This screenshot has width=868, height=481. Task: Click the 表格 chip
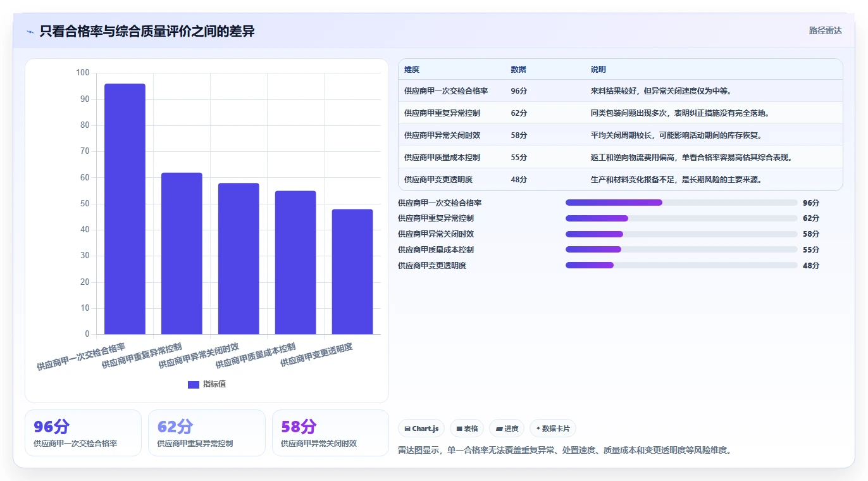467,428
